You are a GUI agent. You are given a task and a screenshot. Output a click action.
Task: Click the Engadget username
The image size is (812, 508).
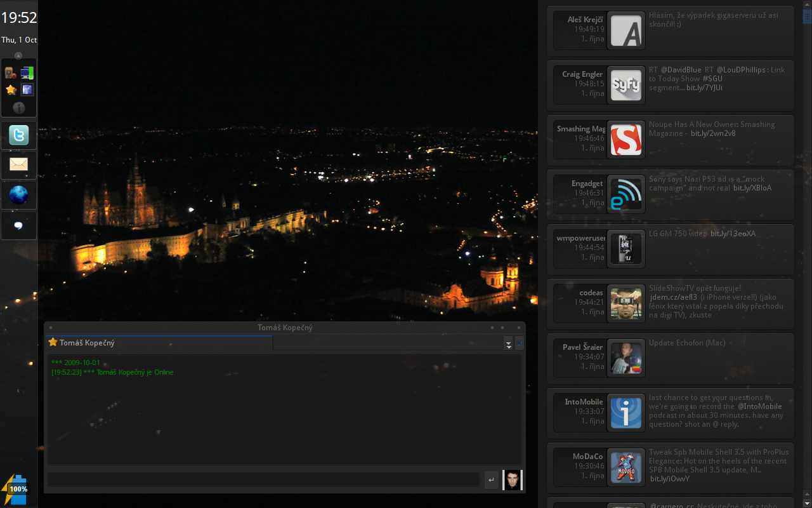coord(587,184)
